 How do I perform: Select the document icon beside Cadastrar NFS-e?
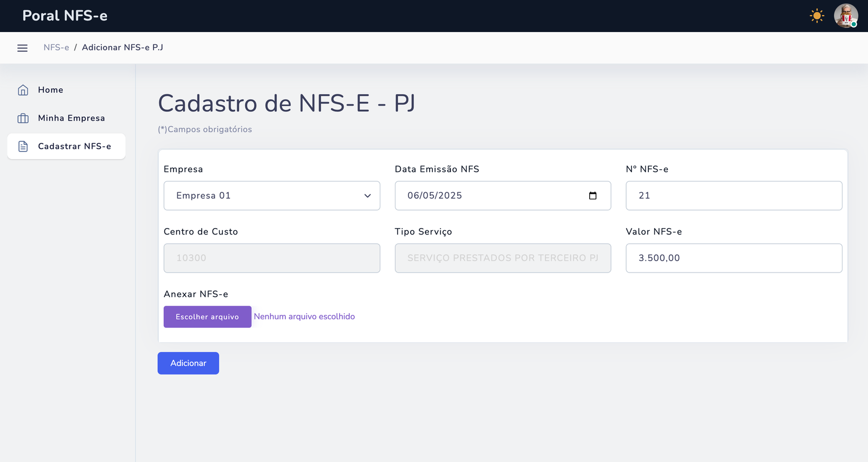pos(23,146)
